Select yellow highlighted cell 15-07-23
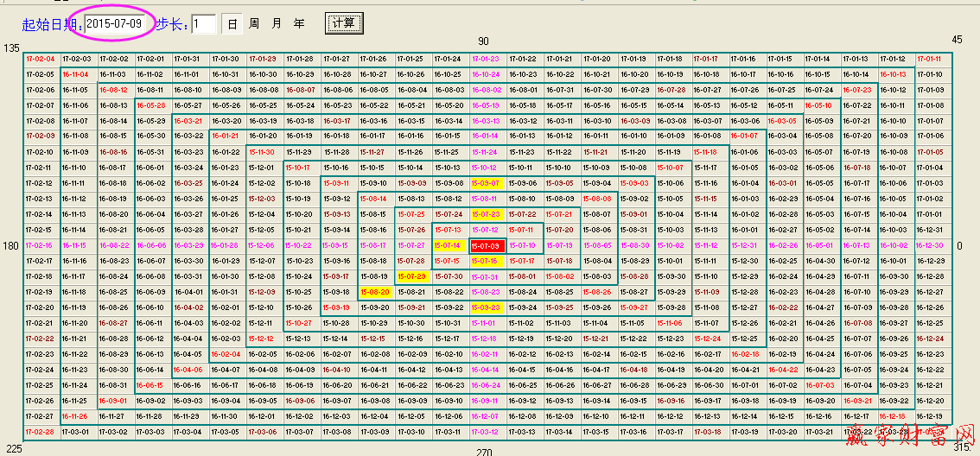Viewport: 980px width, 456px height. [x=485, y=214]
